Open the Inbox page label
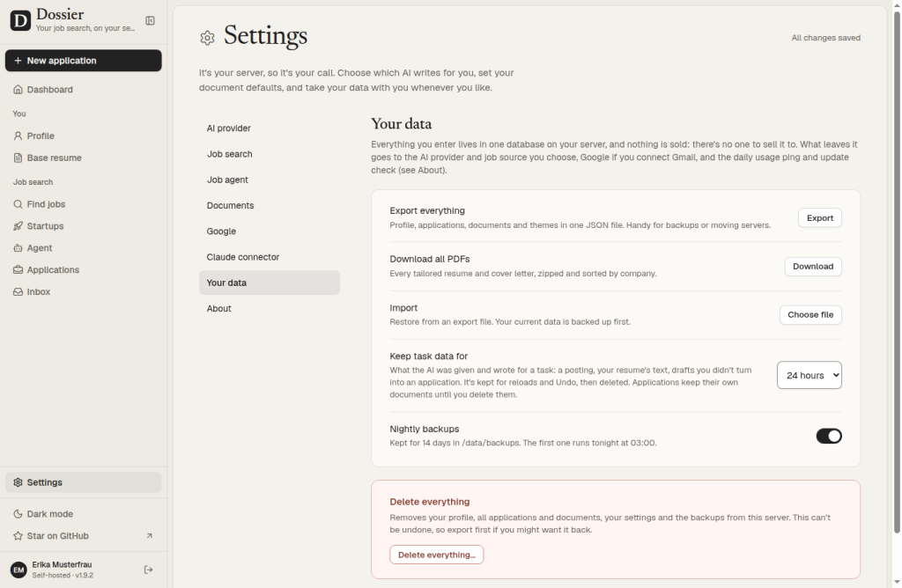This screenshot has width=902, height=588. [x=39, y=292]
